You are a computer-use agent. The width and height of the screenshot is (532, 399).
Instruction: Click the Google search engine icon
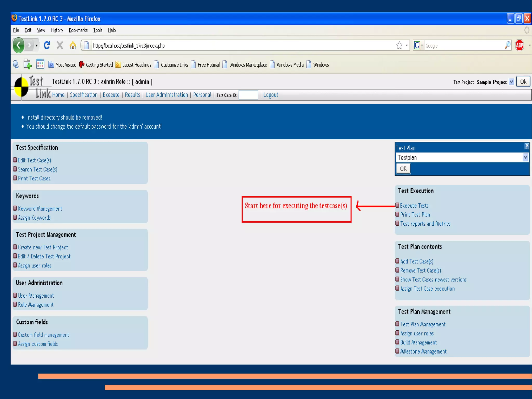click(x=417, y=45)
